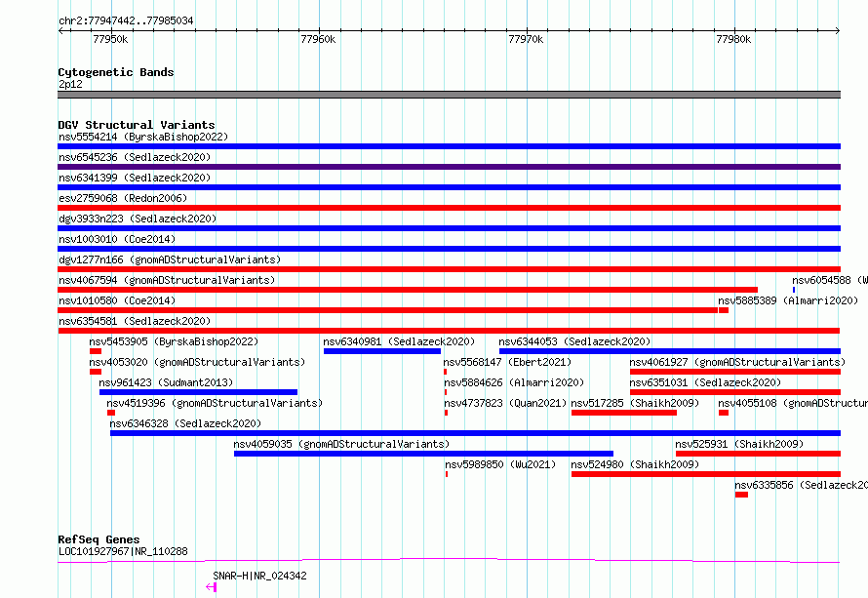The image size is (868, 598).
Task: Click the esv2759068 (Redon2006) label
Action: point(123,198)
